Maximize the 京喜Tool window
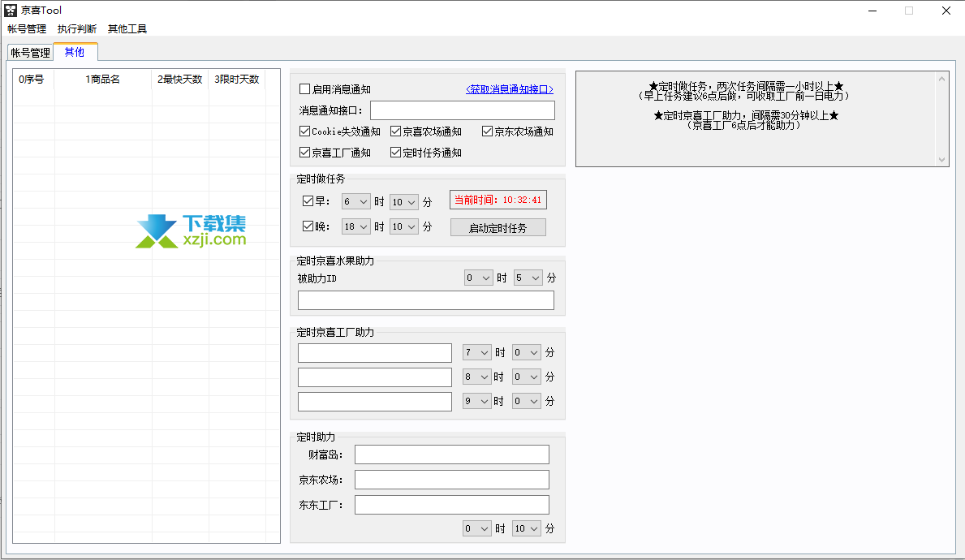This screenshot has height=560, width=965. pyautogui.click(x=909, y=11)
